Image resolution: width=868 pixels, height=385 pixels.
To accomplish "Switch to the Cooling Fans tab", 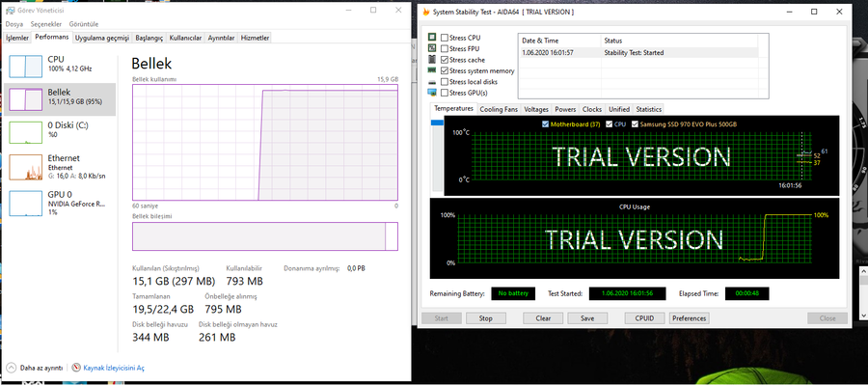I will tap(499, 109).
